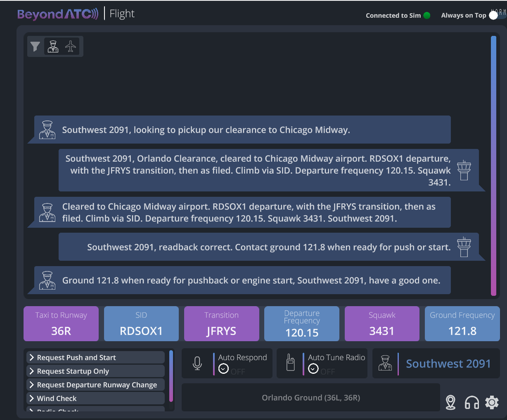Click the BeyondATC logo
The width and height of the screenshot is (507, 420).
(x=58, y=14)
